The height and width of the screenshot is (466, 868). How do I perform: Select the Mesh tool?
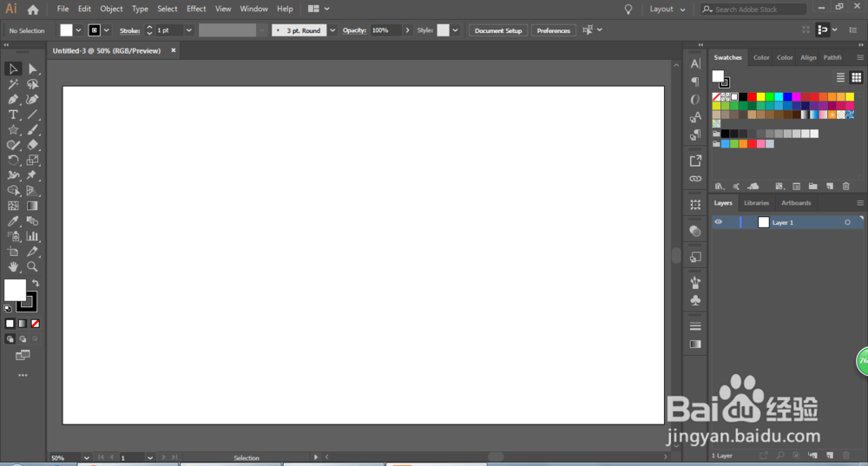tap(13, 206)
